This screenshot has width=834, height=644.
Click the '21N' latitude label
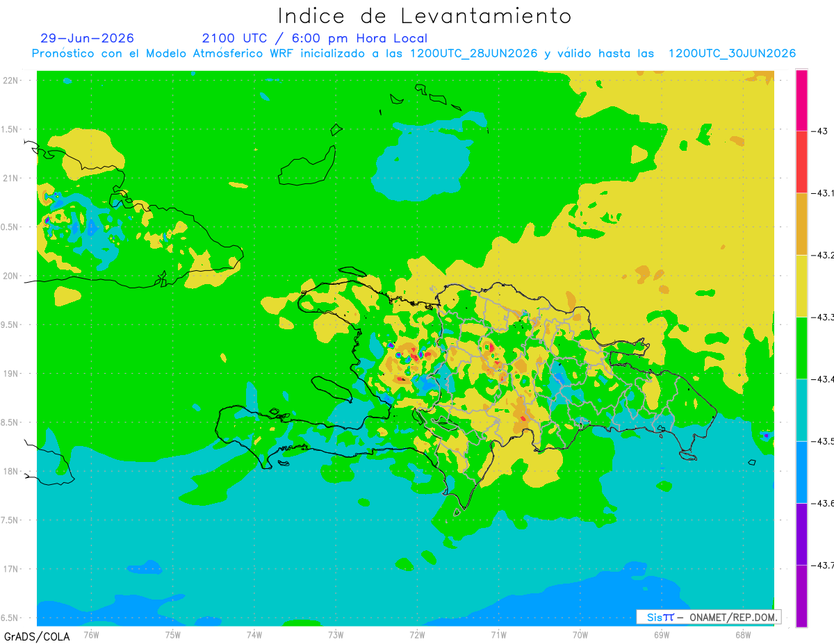(10, 178)
